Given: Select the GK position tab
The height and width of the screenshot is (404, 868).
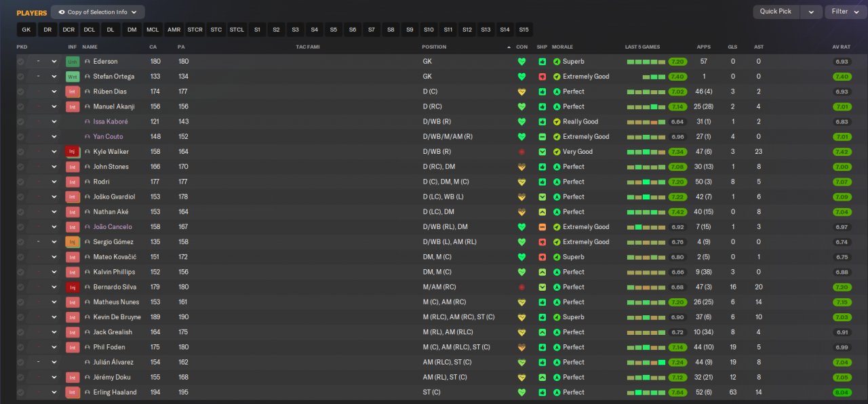Looking at the screenshot, I should pos(26,30).
